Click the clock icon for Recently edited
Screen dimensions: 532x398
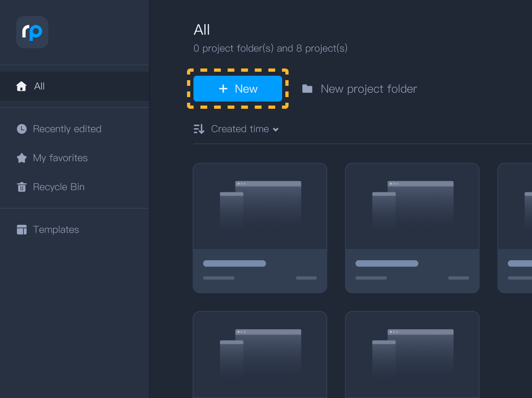click(22, 129)
